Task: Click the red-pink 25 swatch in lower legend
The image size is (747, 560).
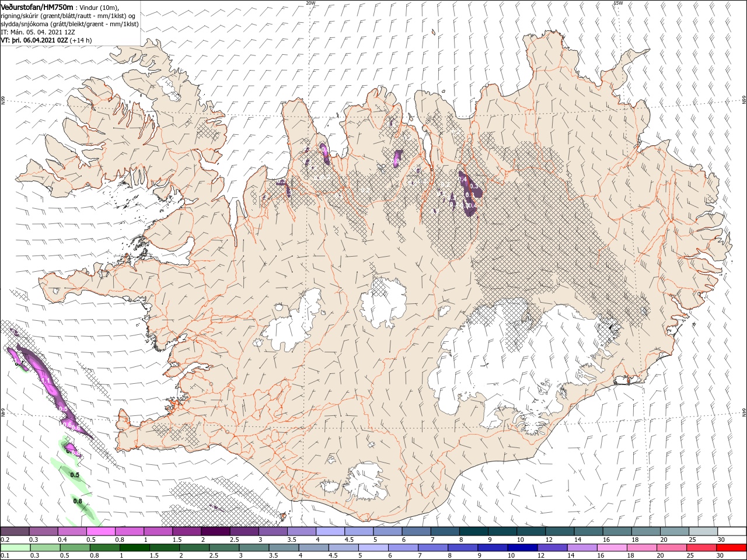Action: coord(701,548)
